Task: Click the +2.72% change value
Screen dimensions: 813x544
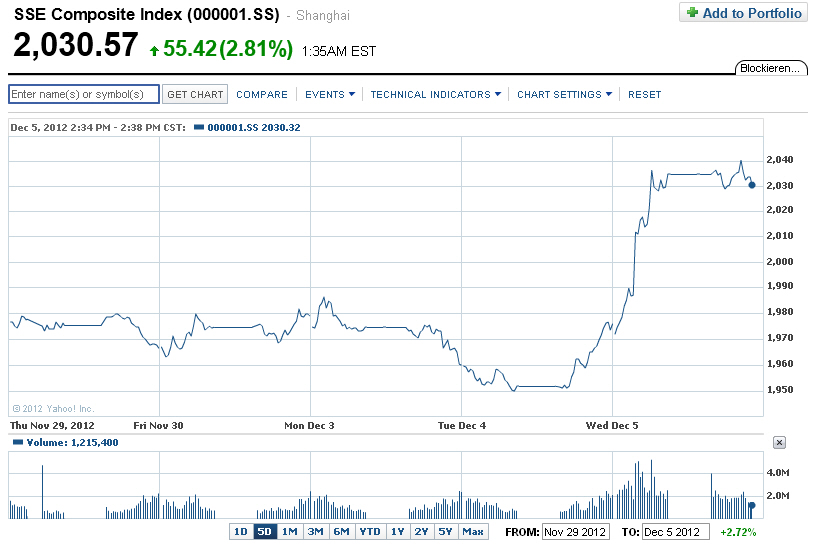Action: click(x=738, y=532)
